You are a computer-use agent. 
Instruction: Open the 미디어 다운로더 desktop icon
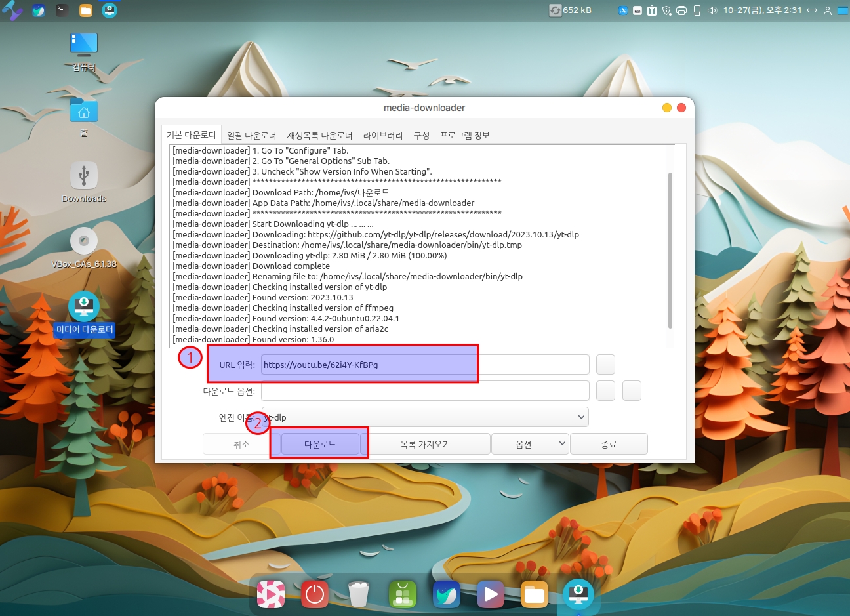coord(84,307)
